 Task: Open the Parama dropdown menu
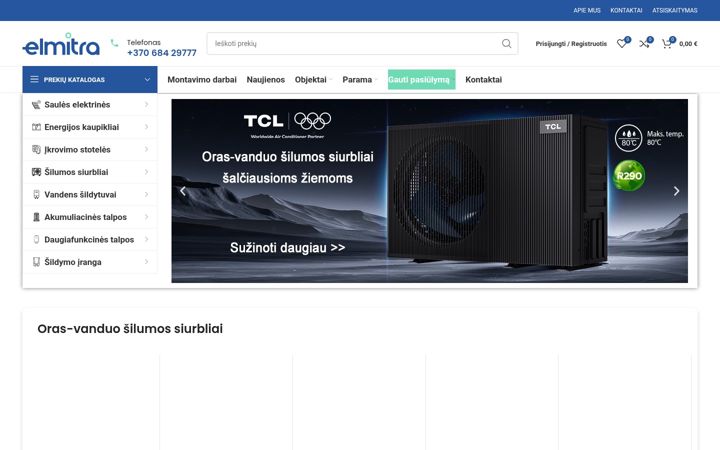click(x=360, y=80)
